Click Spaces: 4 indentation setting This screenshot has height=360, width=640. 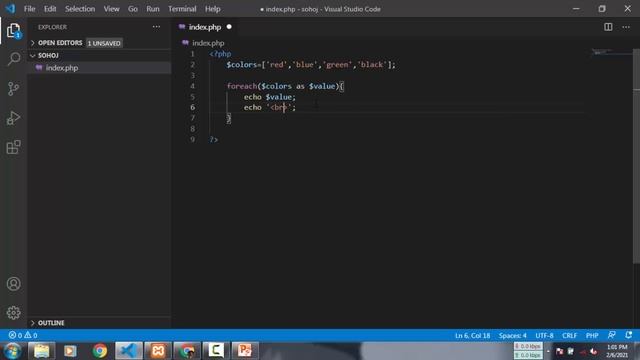tap(513, 335)
